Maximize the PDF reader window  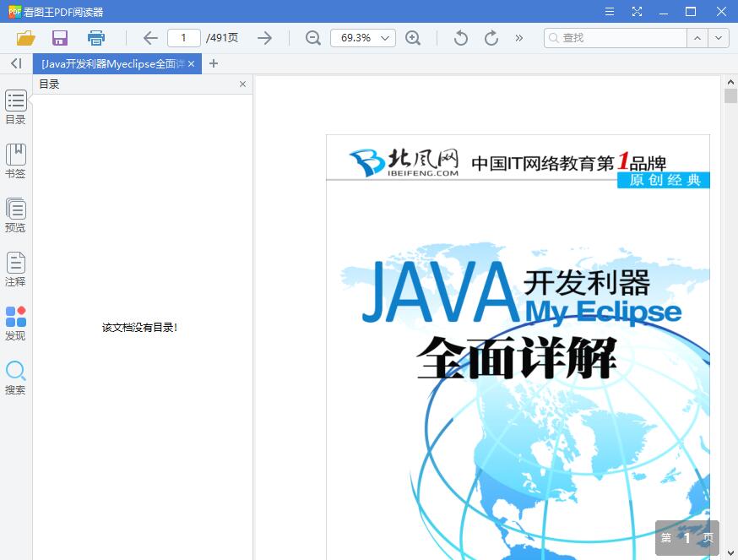tap(691, 11)
